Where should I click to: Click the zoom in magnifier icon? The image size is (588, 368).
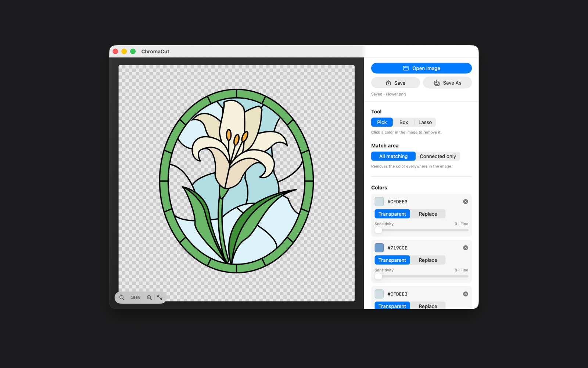[x=149, y=298]
